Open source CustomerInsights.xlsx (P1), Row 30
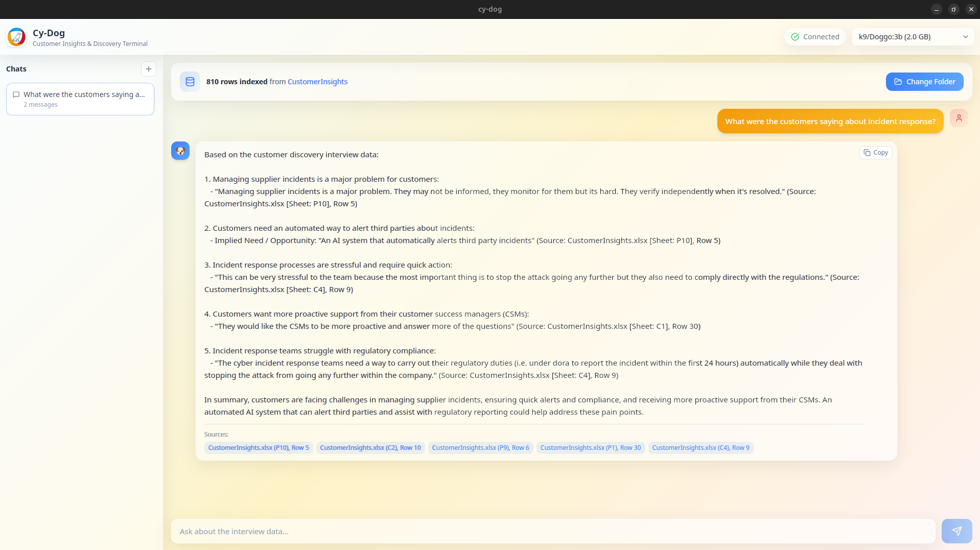Image resolution: width=980 pixels, height=550 pixels. pyautogui.click(x=590, y=448)
